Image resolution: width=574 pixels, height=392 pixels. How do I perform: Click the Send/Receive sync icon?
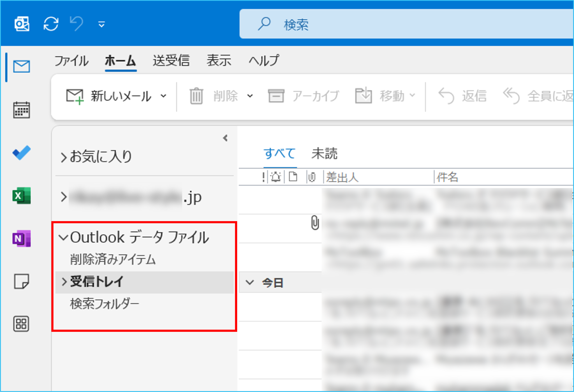(x=51, y=24)
